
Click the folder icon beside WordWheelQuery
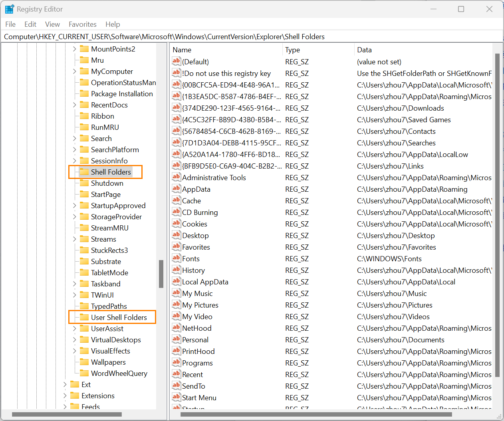pyautogui.click(x=84, y=373)
